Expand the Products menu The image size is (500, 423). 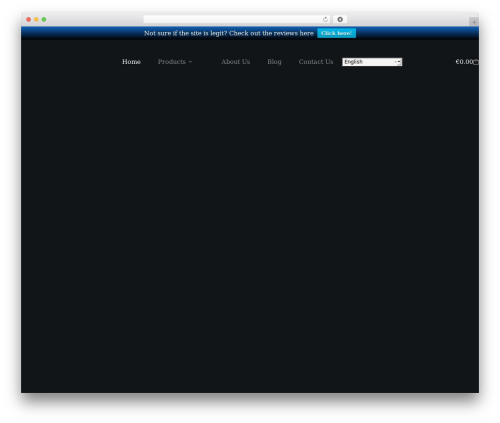[175, 62]
